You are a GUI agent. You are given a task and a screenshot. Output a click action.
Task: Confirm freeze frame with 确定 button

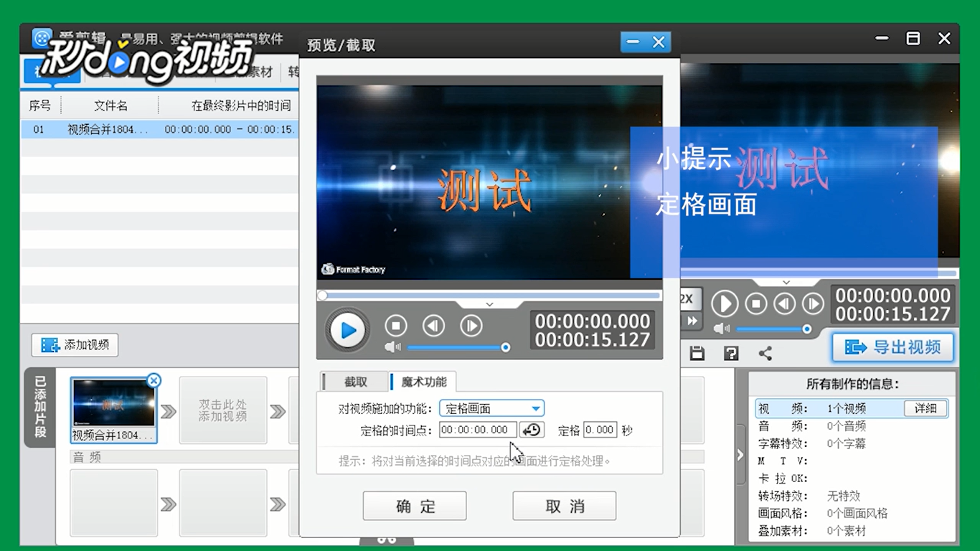(414, 506)
